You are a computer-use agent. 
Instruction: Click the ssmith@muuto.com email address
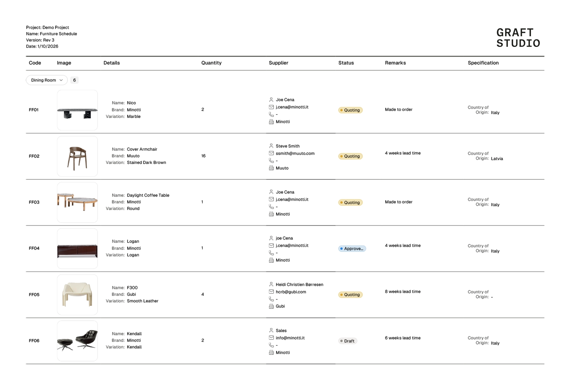(295, 153)
